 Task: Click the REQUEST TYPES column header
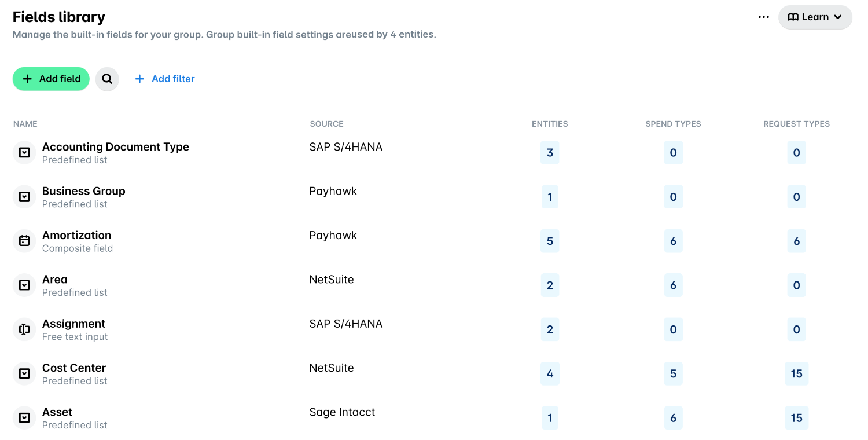[x=796, y=124]
